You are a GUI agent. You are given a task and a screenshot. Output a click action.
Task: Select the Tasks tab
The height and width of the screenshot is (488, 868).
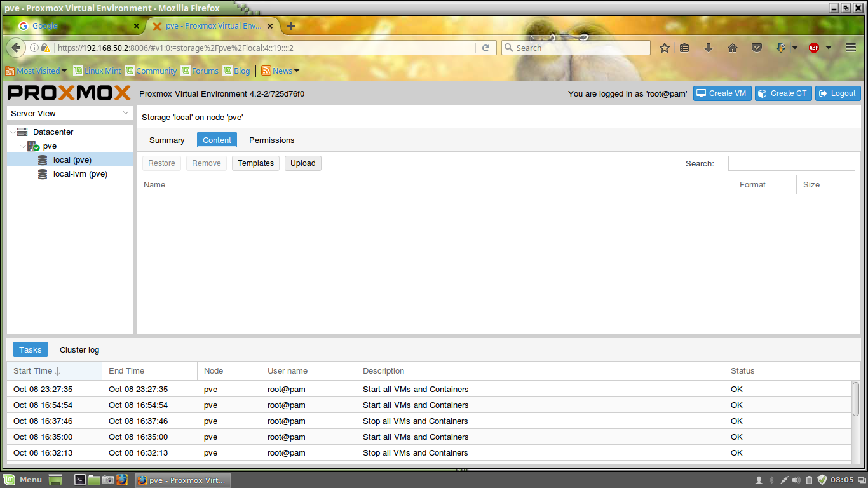(x=31, y=349)
